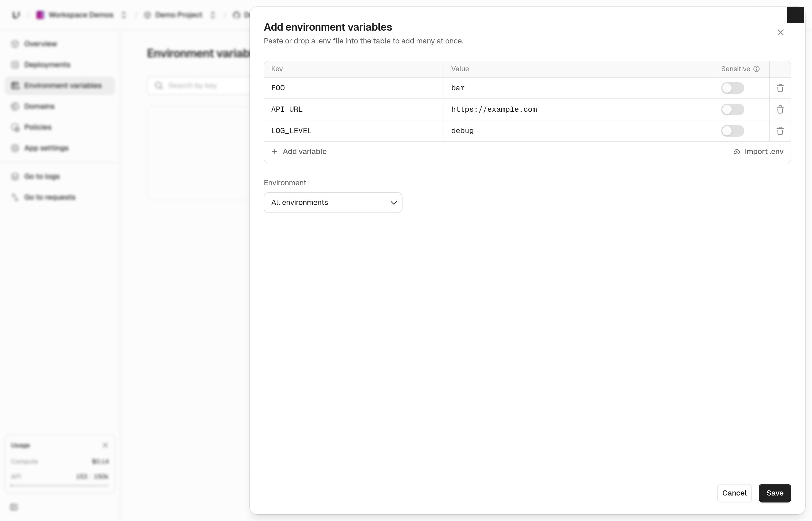Click the Cancel button
This screenshot has width=812, height=521.
(734, 493)
